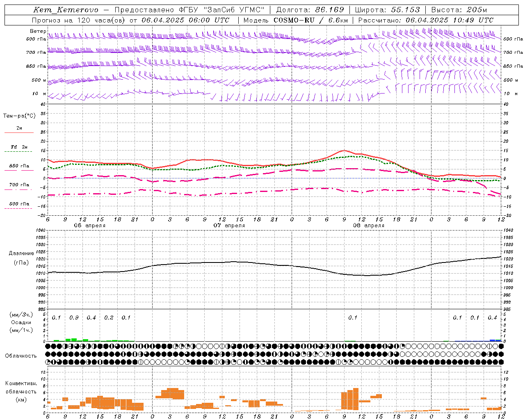Click the 'Давление' pressure label

21,253
